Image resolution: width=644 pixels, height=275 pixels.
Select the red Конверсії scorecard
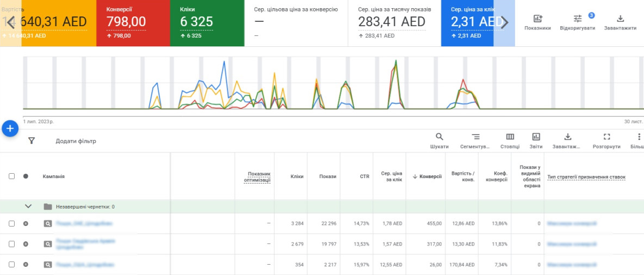tap(133, 23)
